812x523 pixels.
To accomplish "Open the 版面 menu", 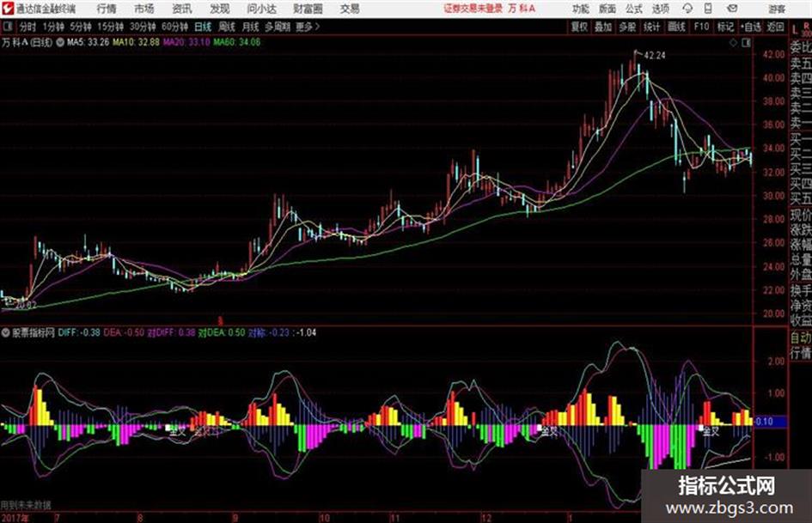I will click(607, 9).
